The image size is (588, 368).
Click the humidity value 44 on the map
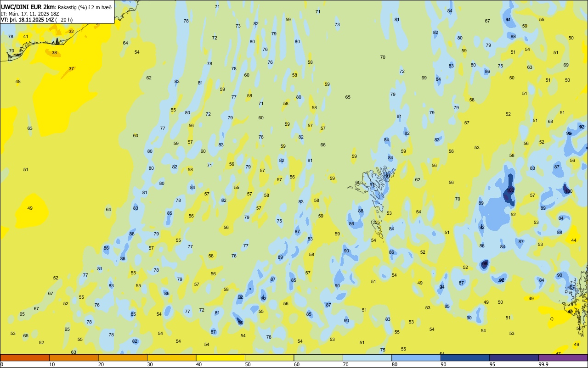574,240
